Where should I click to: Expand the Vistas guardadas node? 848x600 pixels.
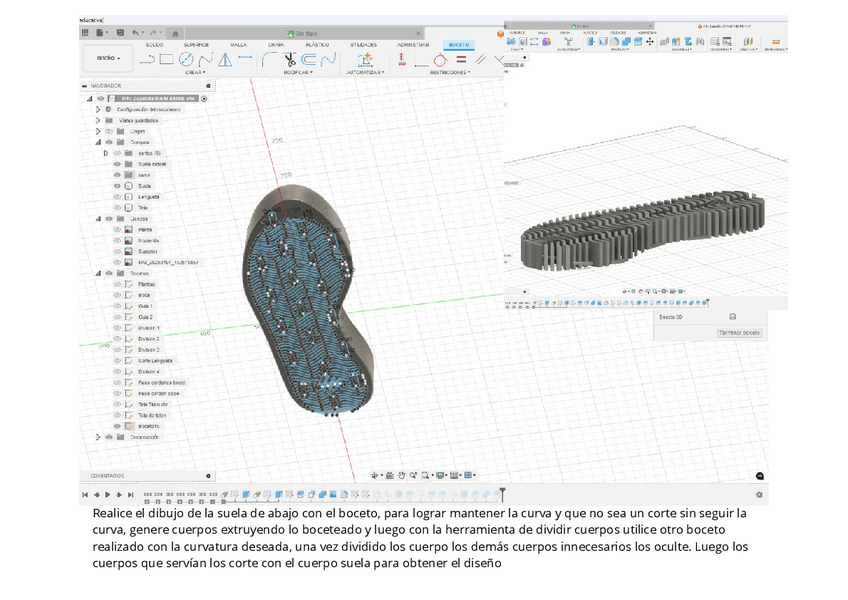click(x=98, y=120)
